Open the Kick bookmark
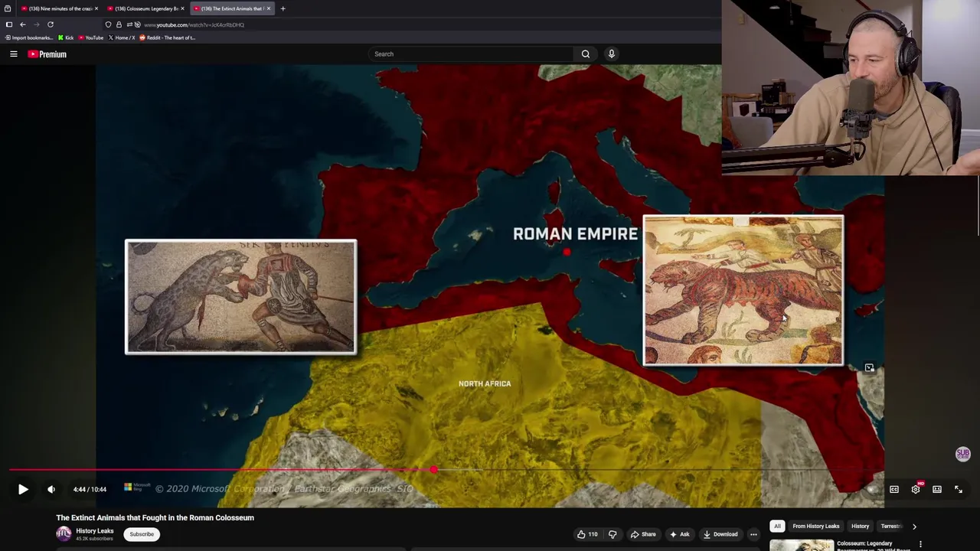Viewport: 980px width, 551px height. coord(66,37)
